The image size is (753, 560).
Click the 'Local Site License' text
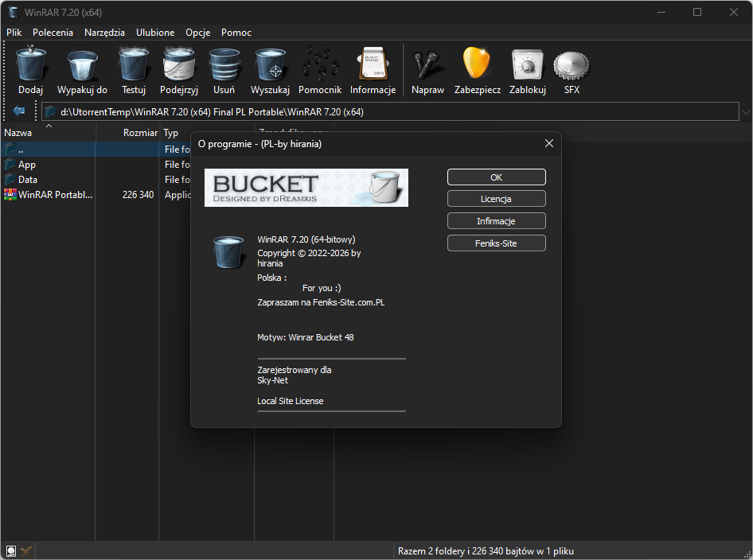(290, 401)
